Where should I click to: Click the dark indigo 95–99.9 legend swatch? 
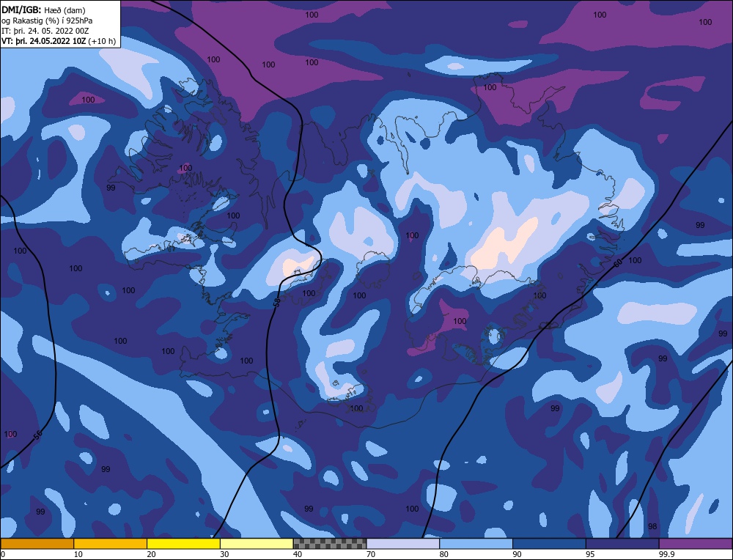(622, 544)
